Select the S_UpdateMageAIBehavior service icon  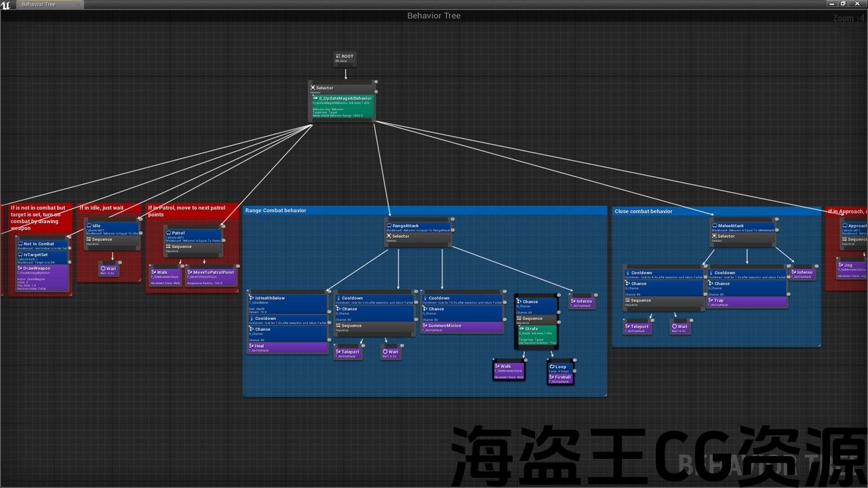(x=315, y=98)
